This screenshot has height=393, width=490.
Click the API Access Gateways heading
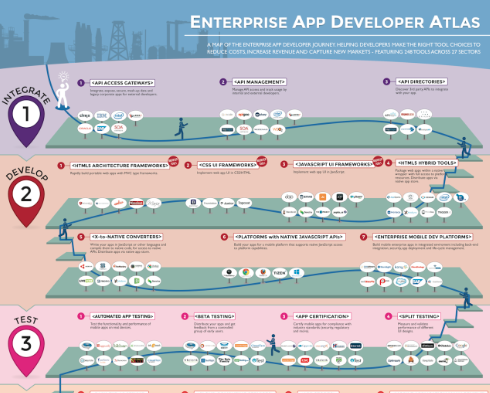click(123, 83)
